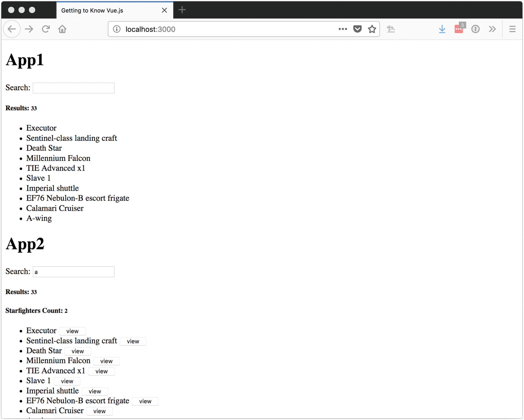524x420 pixels.
Task: Click the macOS zoom window button
Action: point(32,10)
